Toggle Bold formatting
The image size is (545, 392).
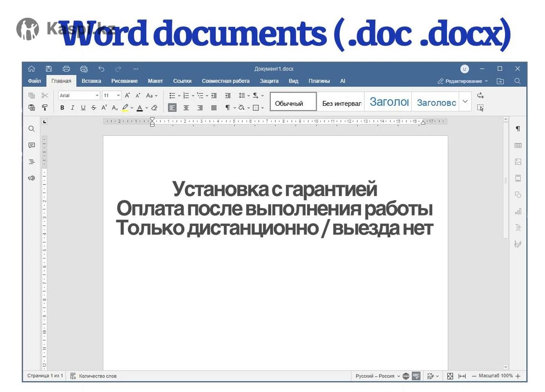pos(62,108)
